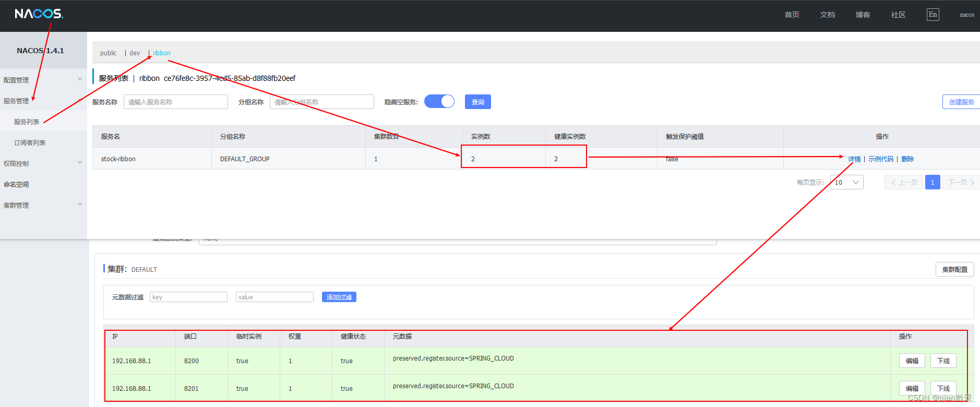Focus the metadata filter value field

(274, 297)
